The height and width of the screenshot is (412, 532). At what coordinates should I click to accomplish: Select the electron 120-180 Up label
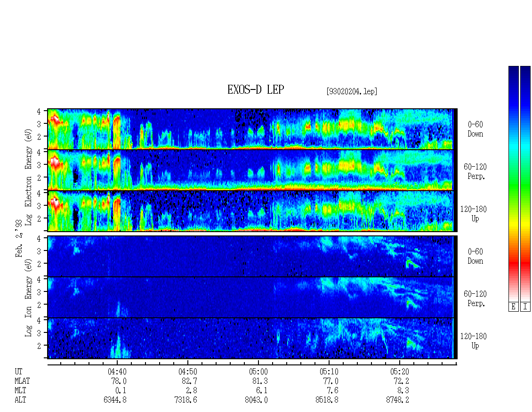click(473, 214)
